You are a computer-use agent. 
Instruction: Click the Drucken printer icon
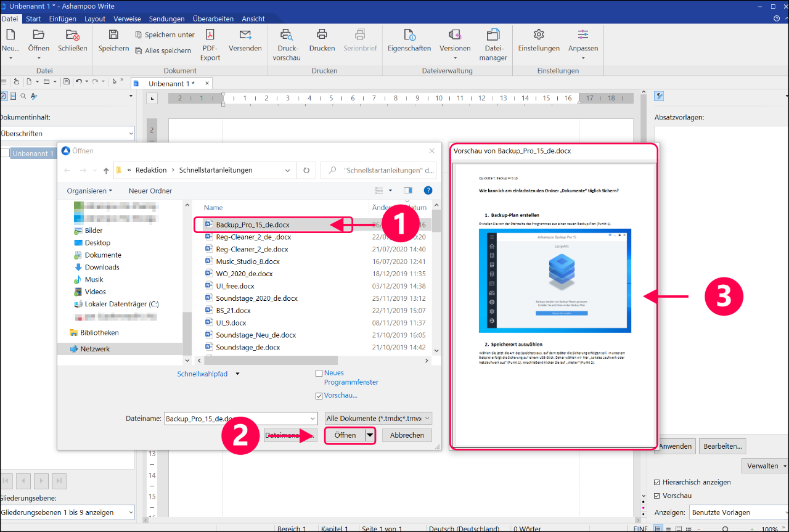[322, 35]
